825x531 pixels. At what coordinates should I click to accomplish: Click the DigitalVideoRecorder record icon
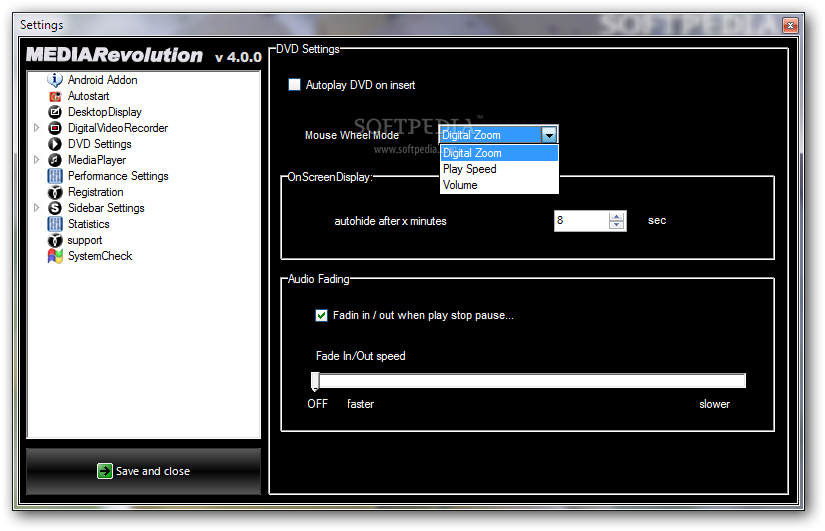click(x=55, y=128)
